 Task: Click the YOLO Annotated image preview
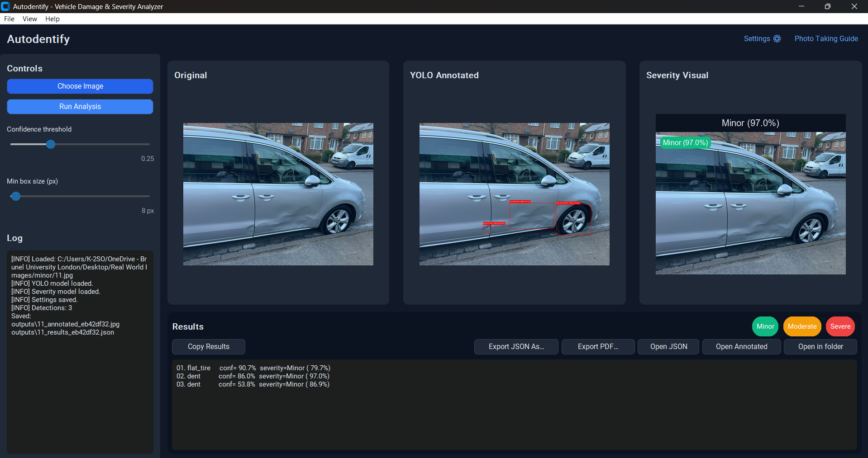tap(514, 194)
